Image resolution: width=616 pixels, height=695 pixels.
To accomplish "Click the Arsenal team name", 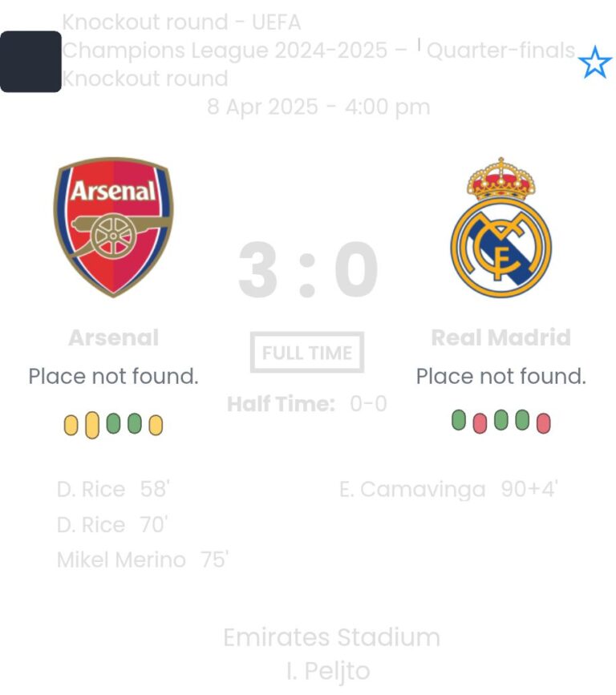I will coord(113,337).
